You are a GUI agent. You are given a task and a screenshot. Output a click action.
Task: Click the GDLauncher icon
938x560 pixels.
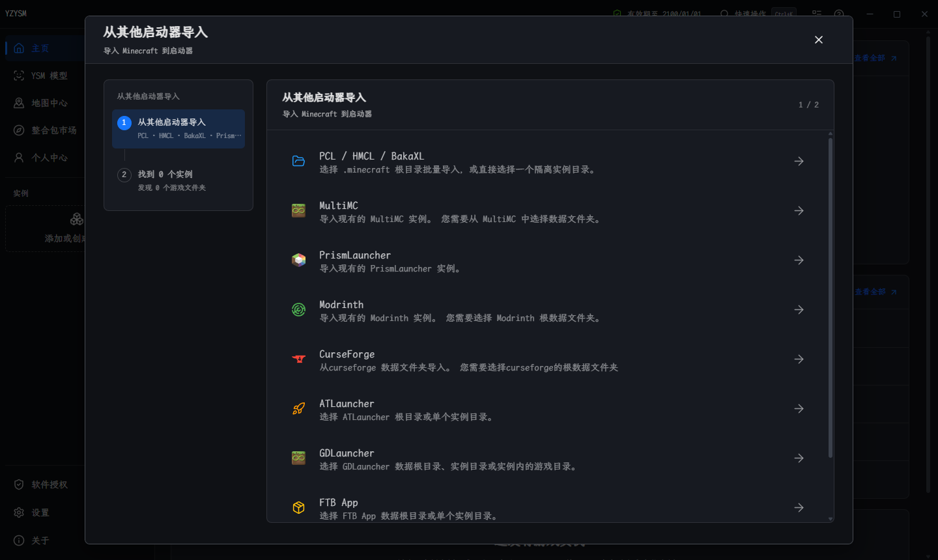click(298, 458)
